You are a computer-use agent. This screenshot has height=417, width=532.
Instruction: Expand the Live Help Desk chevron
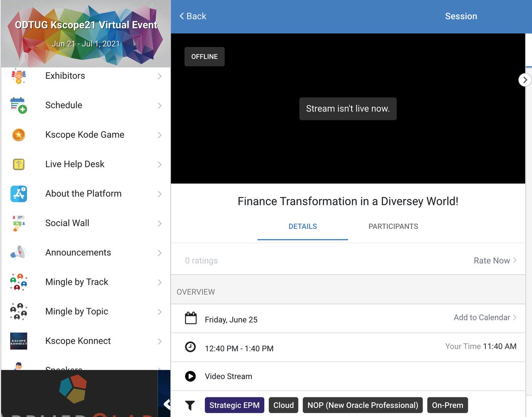(x=160, y=165)
